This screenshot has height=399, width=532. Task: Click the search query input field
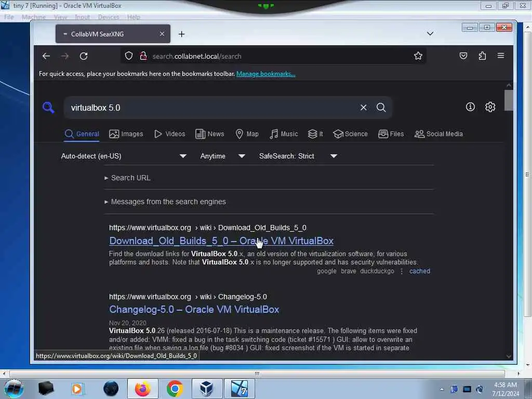[212, 108]
